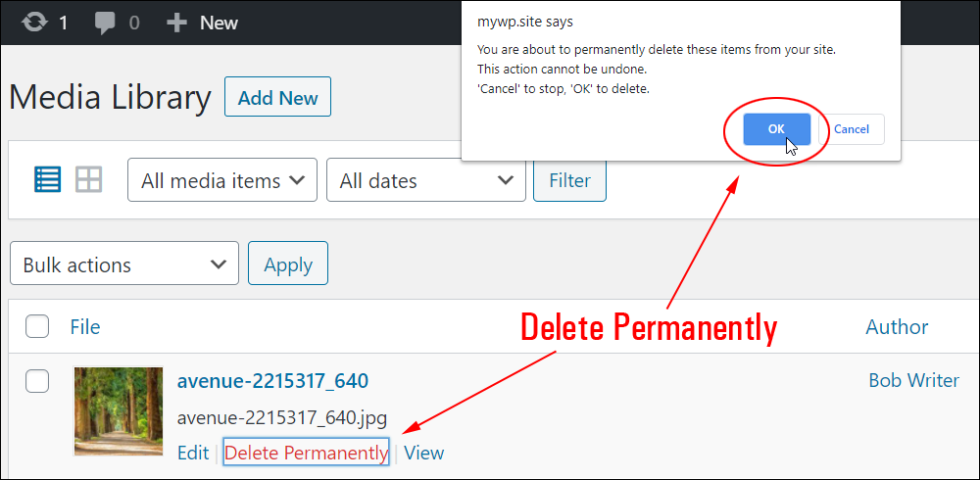
Task: Open the updates icon in admin bar
Action: tap(34, 24)
